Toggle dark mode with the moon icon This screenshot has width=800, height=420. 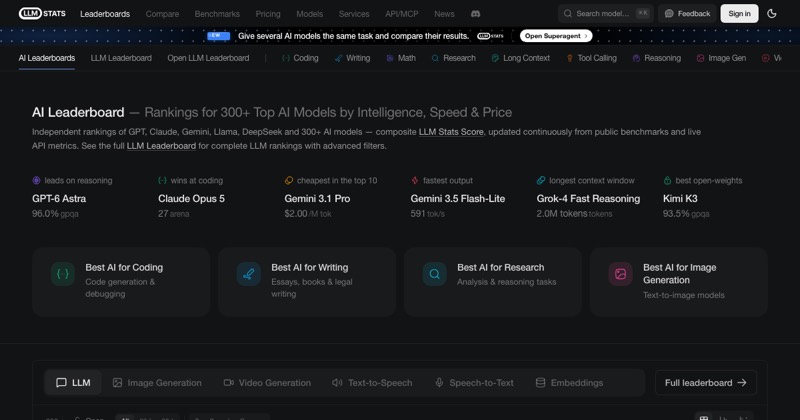click(772, 14)
